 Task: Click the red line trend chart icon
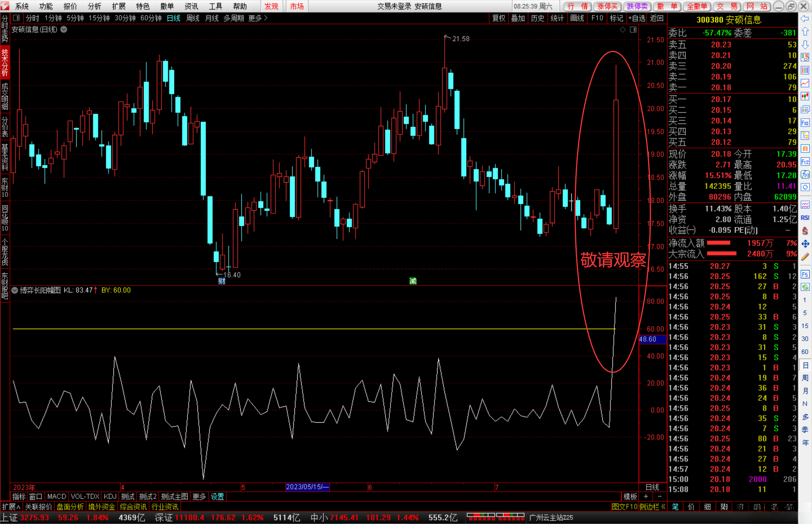click(805, 83)
